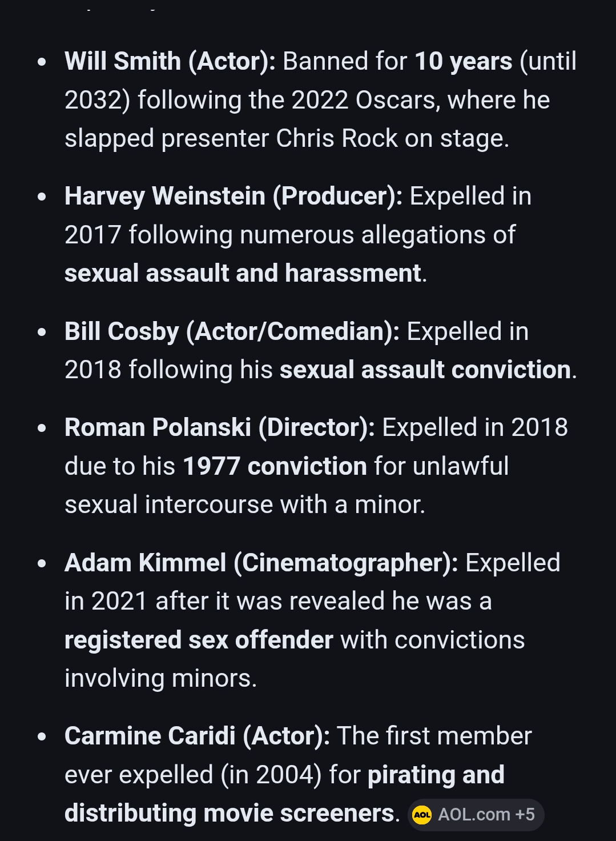Click the "Harvey Weinstein (Producer)" heading
The width and height of the screenshot is (616, 841).
click(x=233, y=196)
